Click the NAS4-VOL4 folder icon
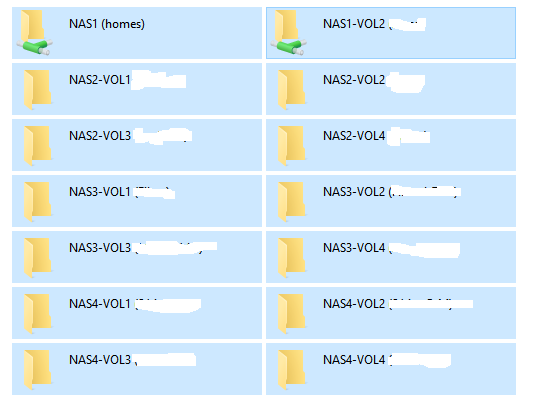The image size is (554, 408). click(x=292, y=370)
